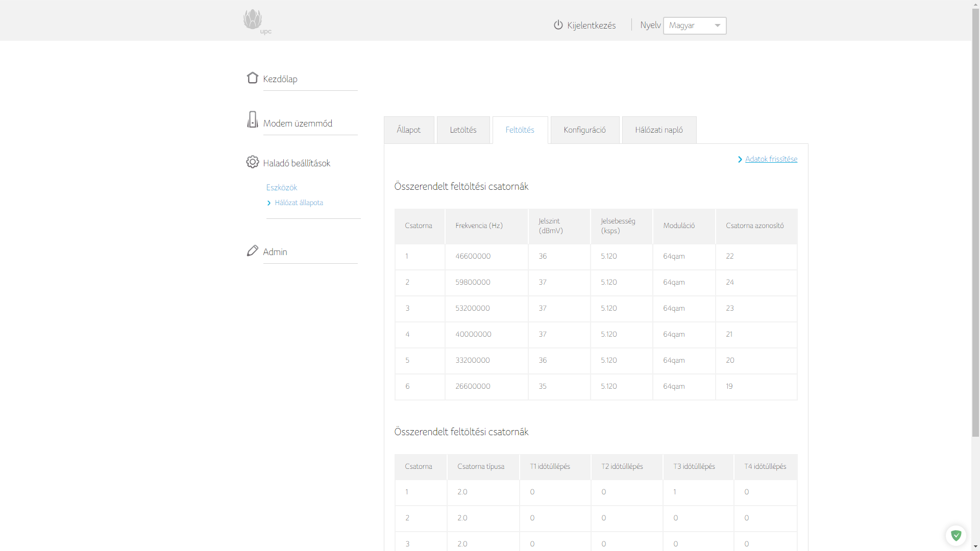Click the scrollbar down arrow
Screen dimensions: 980x551
click(975, 546)
